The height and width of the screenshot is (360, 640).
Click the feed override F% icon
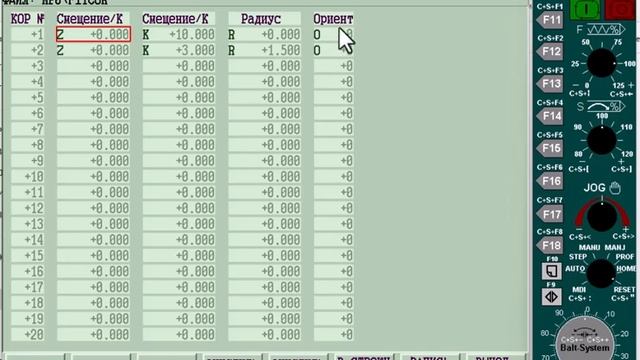coord(606,29)
